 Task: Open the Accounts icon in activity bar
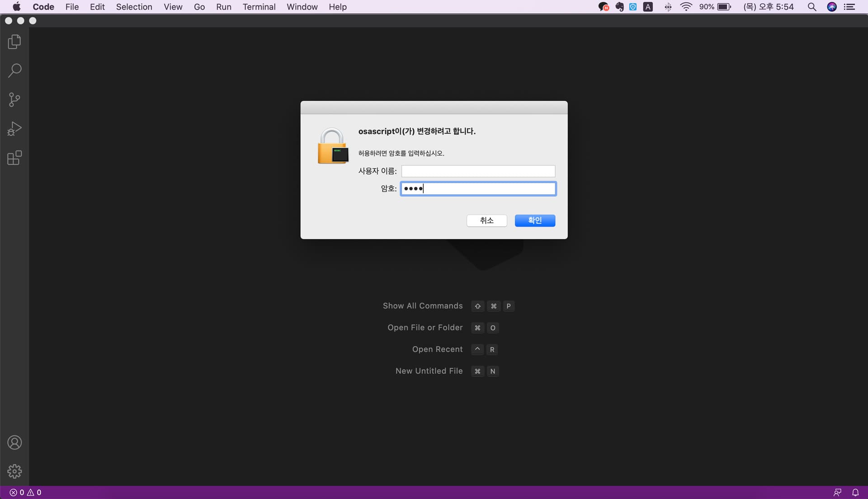click(14, 442)
